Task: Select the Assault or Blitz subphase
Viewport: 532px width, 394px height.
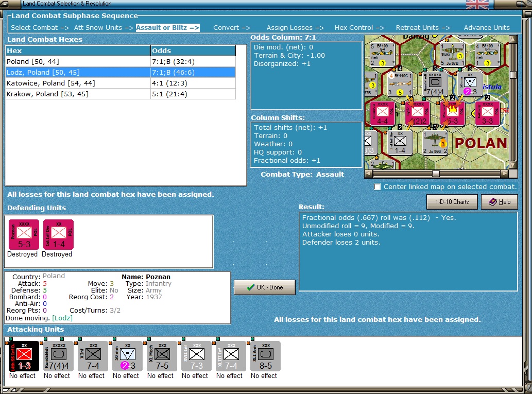Action: 167,28
